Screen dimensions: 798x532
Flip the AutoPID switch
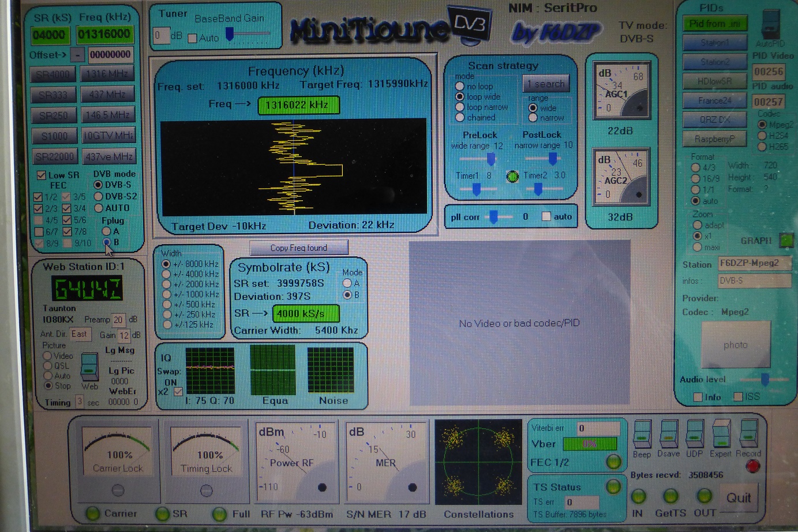coord(770,25)
